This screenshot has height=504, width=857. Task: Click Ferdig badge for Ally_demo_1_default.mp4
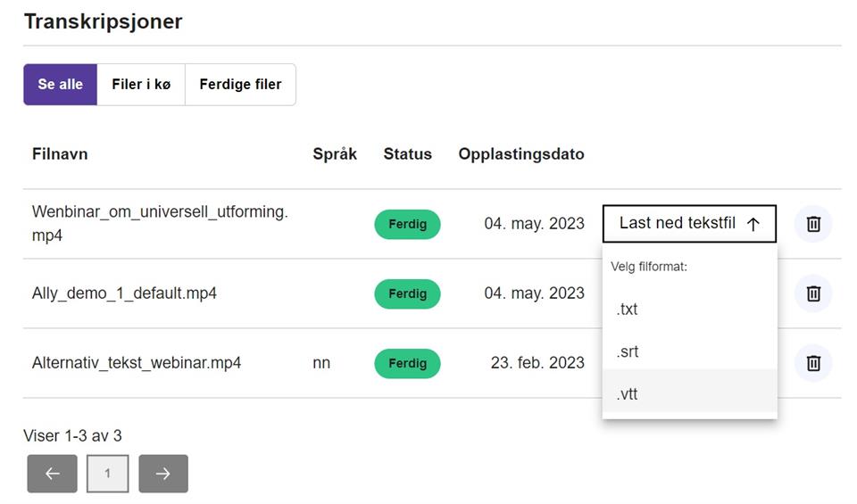(x=407, y=293)
